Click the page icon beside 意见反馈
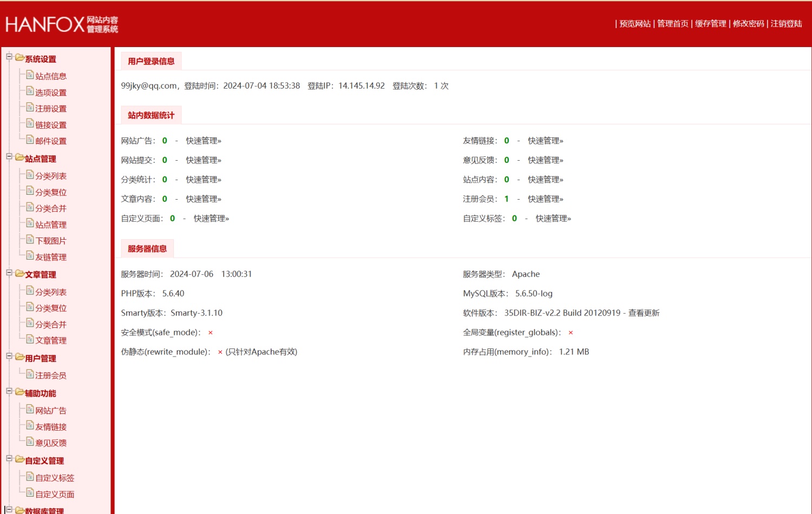 pyautogui.click(x=30, y=441)
